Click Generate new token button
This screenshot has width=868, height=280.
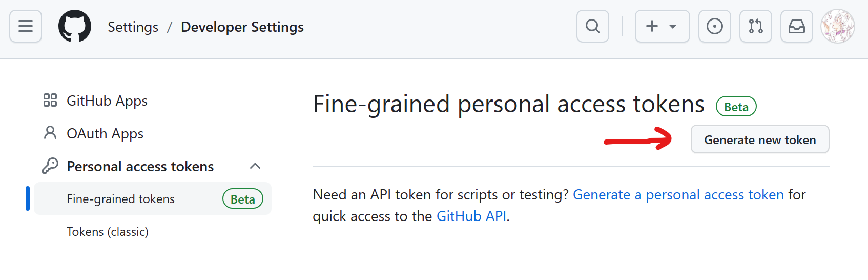(760, 139)
